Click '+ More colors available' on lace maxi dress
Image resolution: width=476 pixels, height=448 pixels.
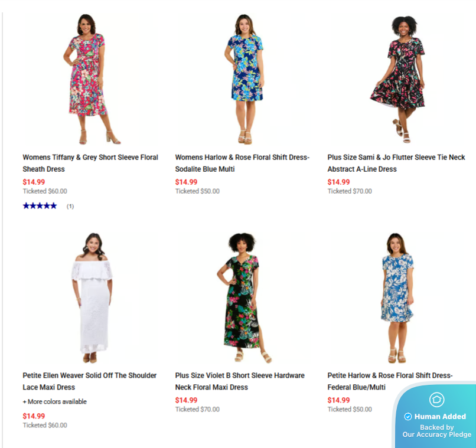click(x=55, y=401)
